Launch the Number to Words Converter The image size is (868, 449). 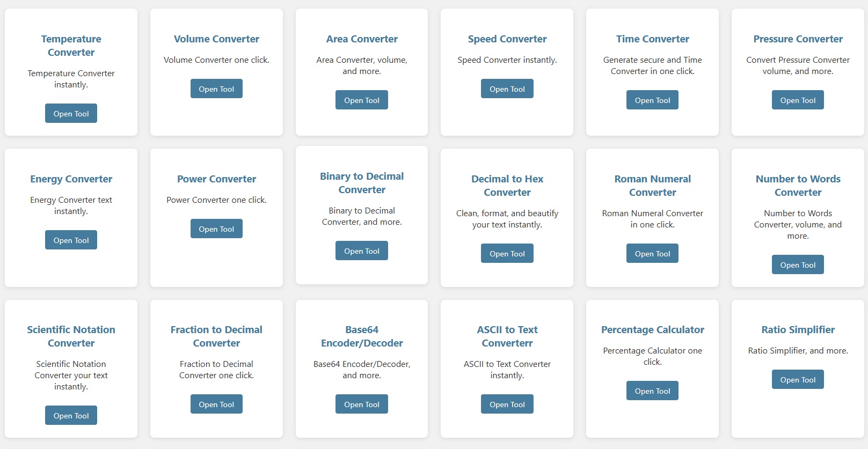pos(797,265)
